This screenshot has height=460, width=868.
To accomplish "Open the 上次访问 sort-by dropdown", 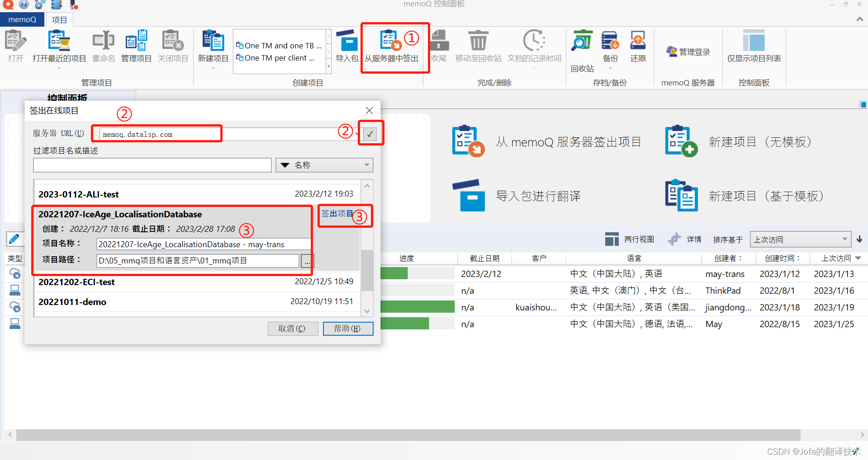I will coord(800,239).
